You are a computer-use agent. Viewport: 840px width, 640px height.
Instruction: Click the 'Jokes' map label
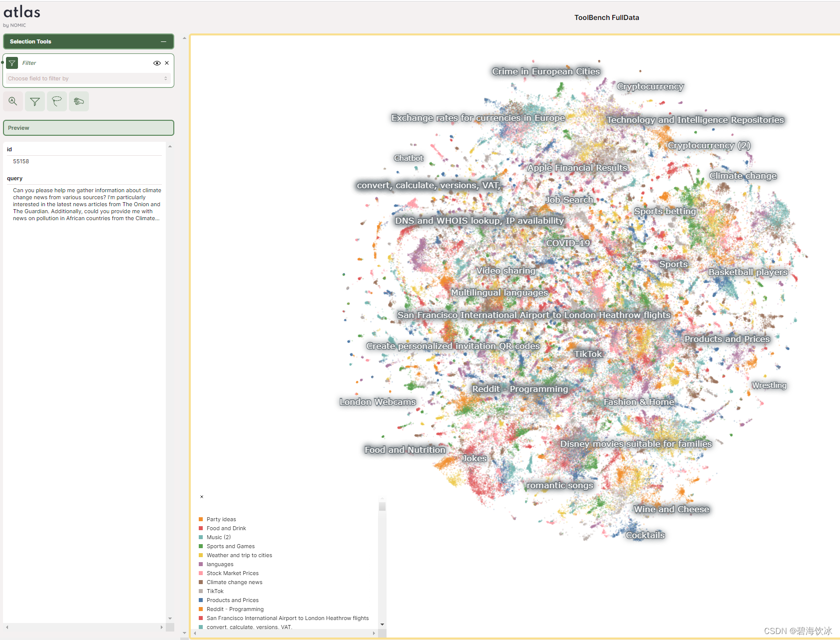(x=474, y=458)
